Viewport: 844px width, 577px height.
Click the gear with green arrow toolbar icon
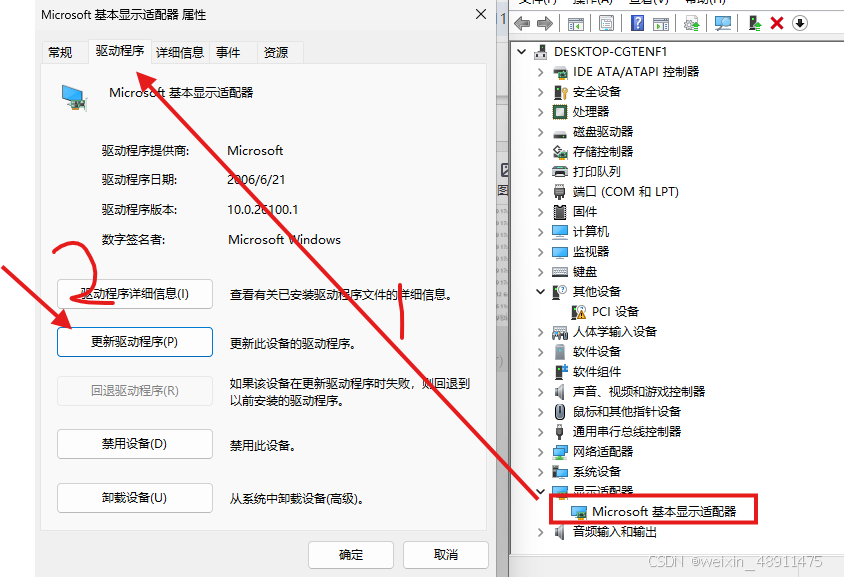tap(691, 24)
